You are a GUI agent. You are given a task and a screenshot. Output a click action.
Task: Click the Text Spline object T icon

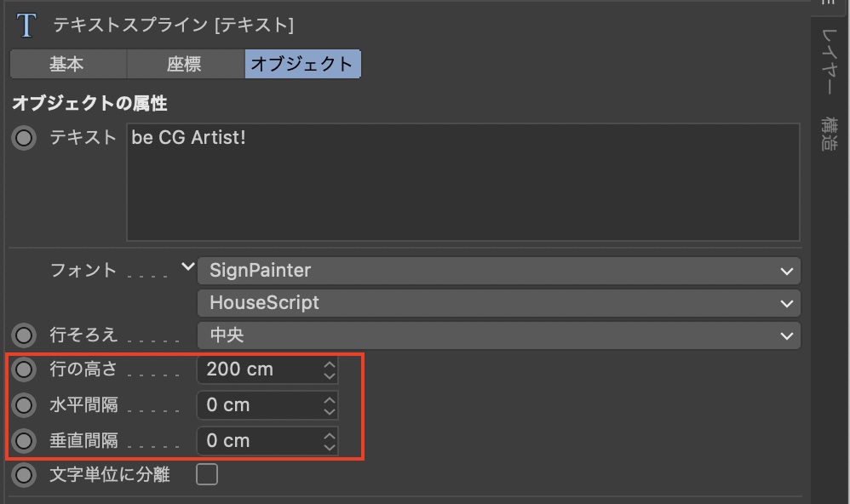point(26,25)
